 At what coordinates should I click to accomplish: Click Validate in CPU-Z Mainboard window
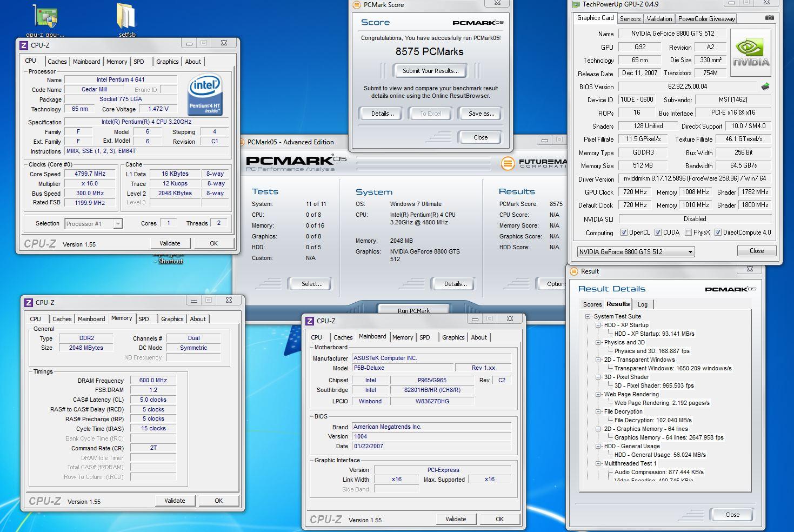click(456, 519)
